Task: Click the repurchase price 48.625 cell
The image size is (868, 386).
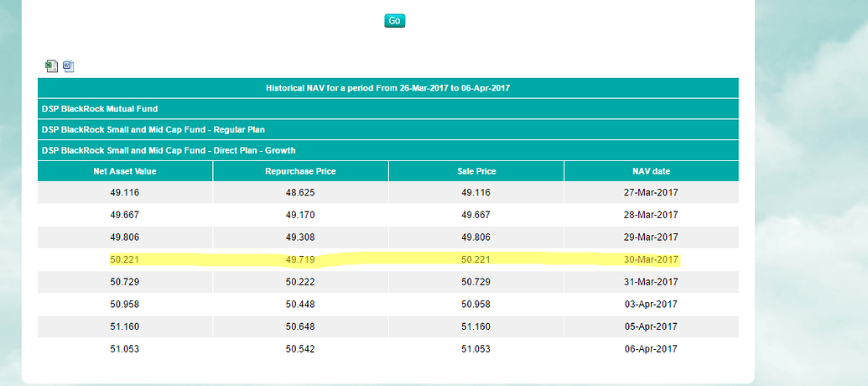Action: [300, 193]
